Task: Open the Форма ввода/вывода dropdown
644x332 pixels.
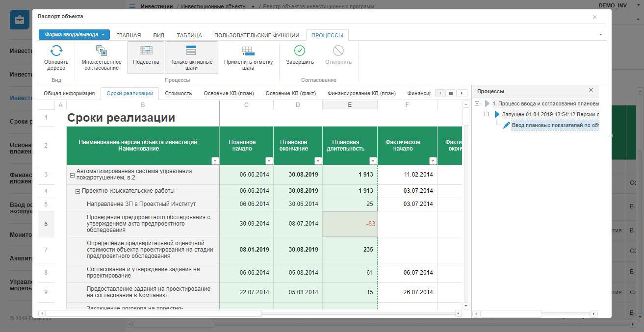Action: point(74,35)
